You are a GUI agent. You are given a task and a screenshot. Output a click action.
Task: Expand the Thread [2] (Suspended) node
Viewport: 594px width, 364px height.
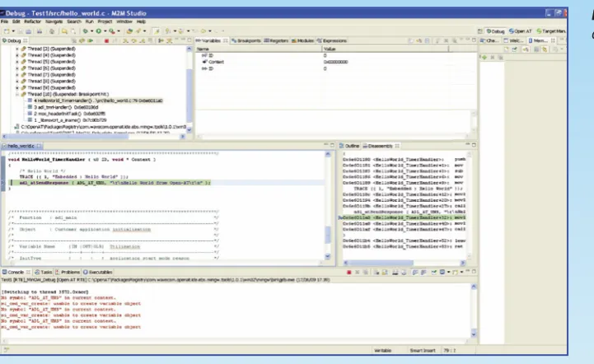tap(16, 49)
